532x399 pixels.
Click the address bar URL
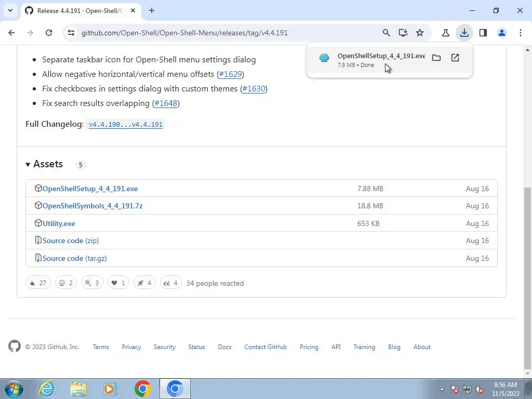184,33
